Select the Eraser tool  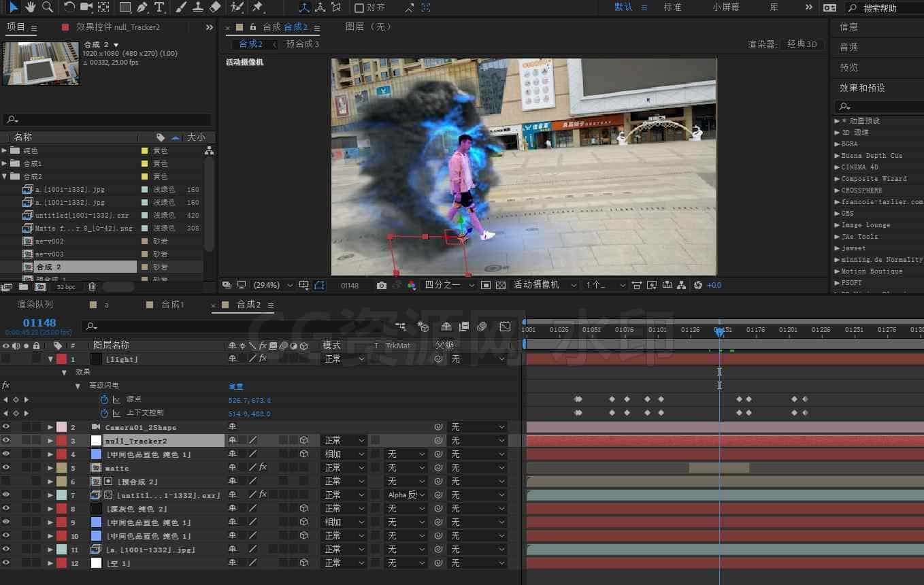215,7
